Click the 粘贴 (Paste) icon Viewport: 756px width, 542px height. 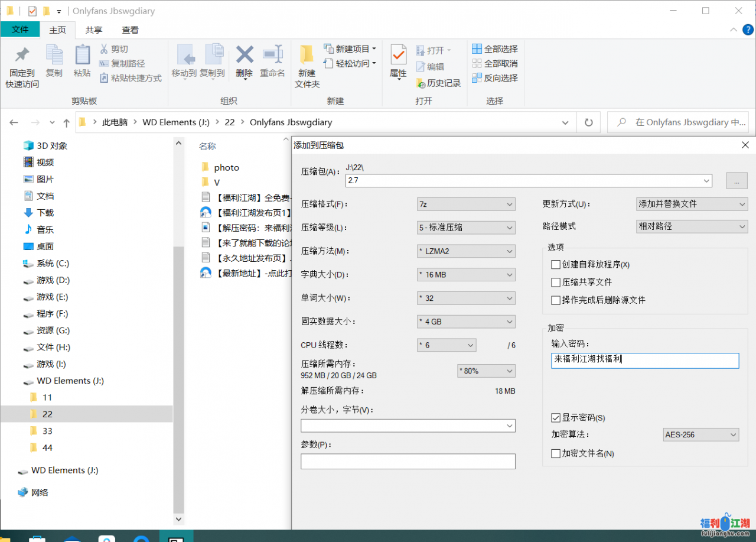tap(82, 61)
